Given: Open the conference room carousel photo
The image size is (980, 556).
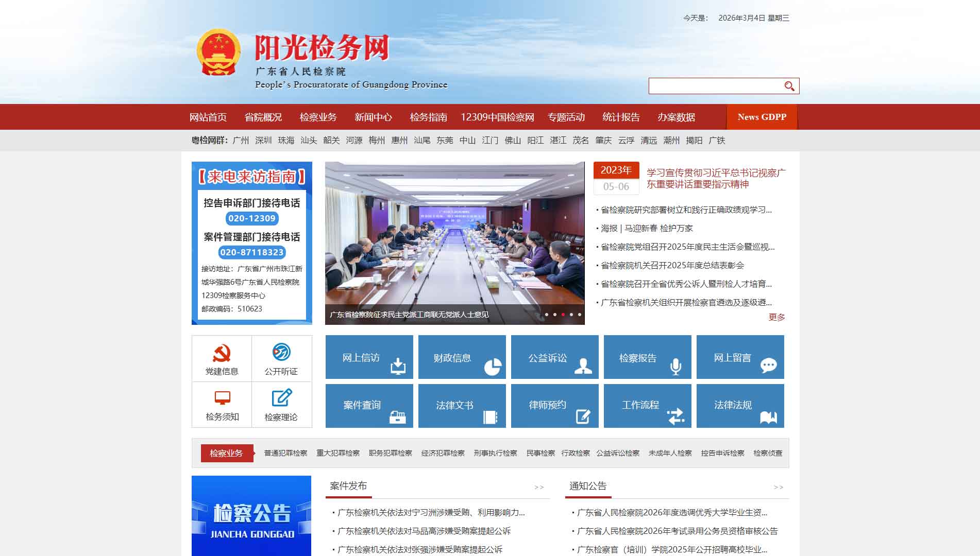Looking at the screenshot, I should click(455, 243).
